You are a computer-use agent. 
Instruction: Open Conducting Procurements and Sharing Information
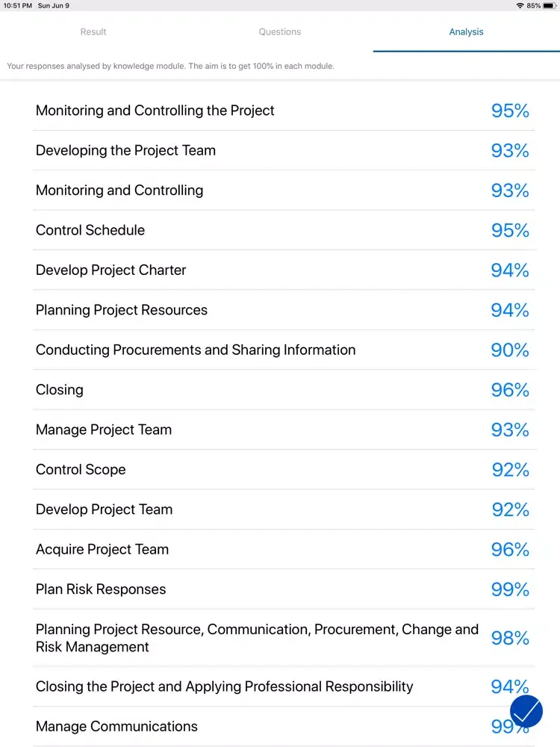(x=196, y=350)
